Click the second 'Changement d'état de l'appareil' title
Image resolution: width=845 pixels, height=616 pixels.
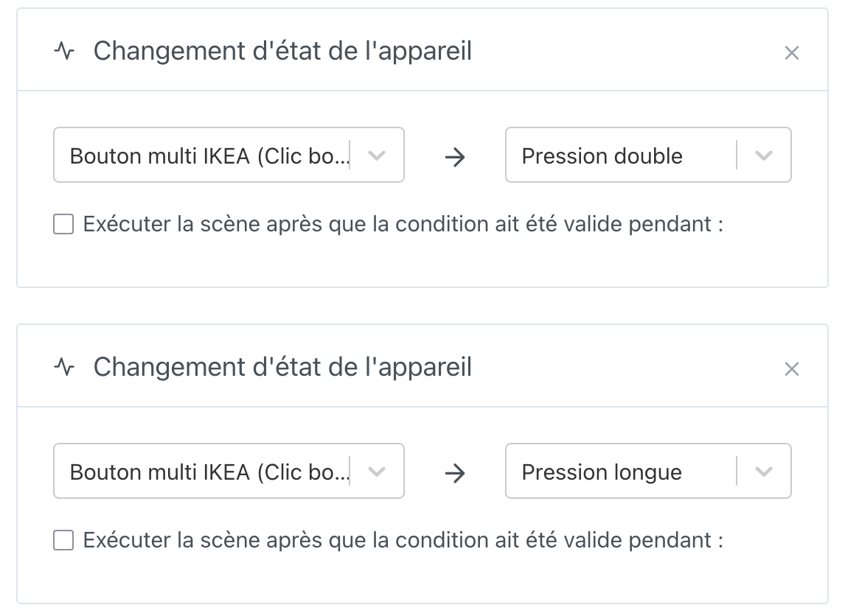tap(282, 367)
